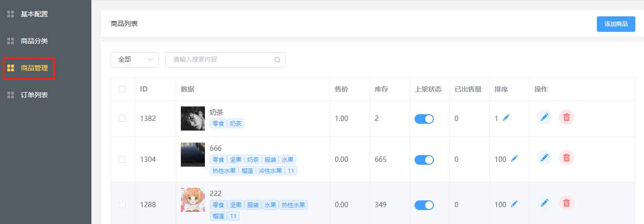The height and width of the screenshot is (224, 644).
Task: Click the delete icon for product 1382
Action: click(567, 117)
